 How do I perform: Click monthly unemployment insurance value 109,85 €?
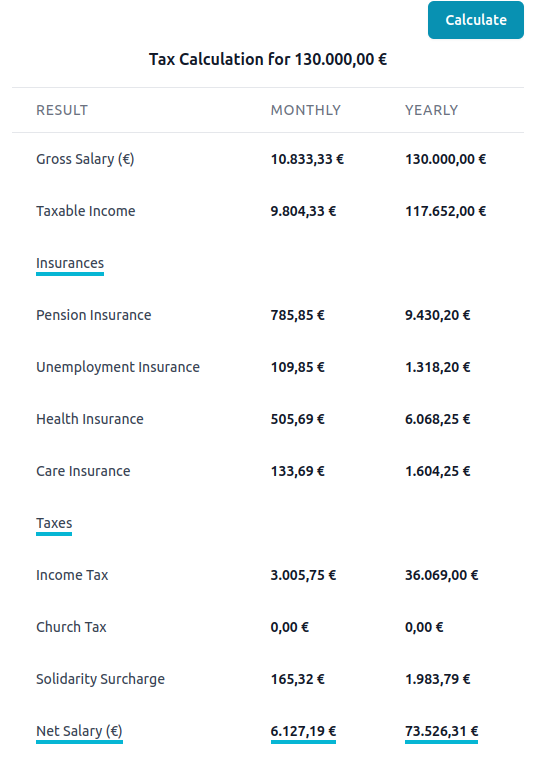click(297, 367)
